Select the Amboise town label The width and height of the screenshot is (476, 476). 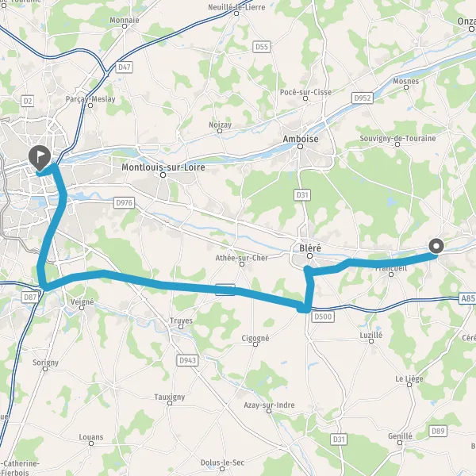301,139
